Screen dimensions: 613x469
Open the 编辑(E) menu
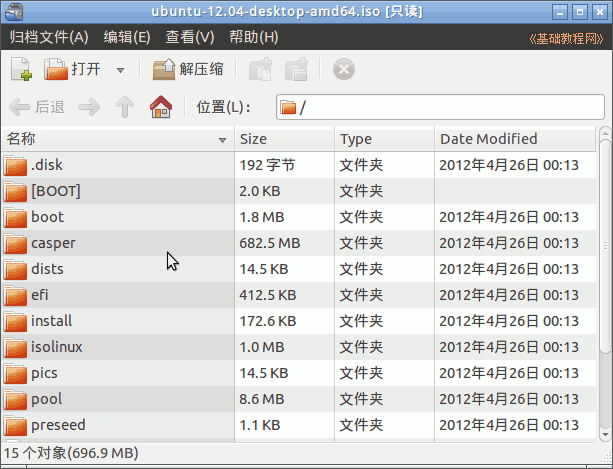[x=127, y=37]
